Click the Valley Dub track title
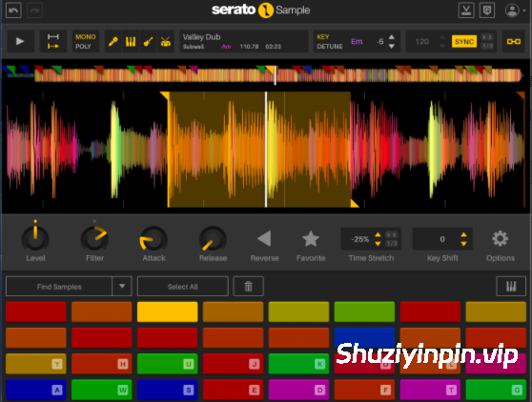Screen dimensions: 532x402 (201, 37)
